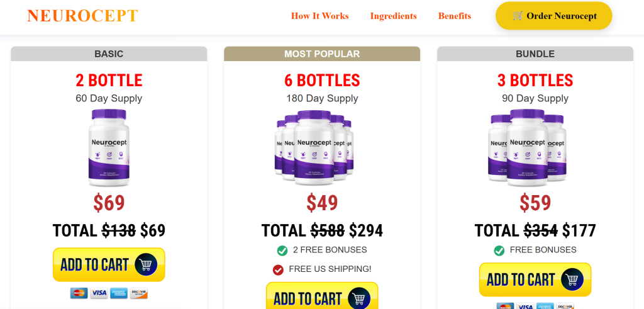The width and height of the screenshot is (644, 309).
Task: Click the cart icon in Order Neurocept button
Action: tap(518, 16)
